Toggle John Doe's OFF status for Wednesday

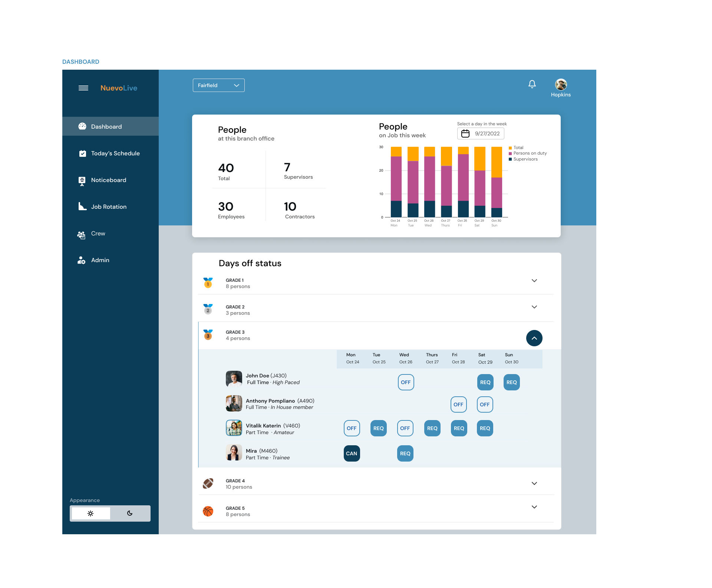click(x=406, y=382)
